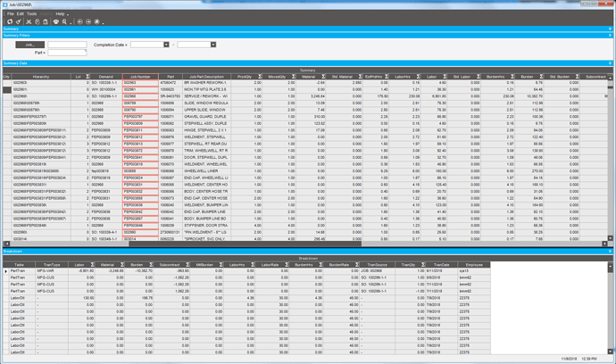Viewport: 616px width, 364px height.
Task: Pin the Summary Filters panel header
Action: [x=610, y=36]
